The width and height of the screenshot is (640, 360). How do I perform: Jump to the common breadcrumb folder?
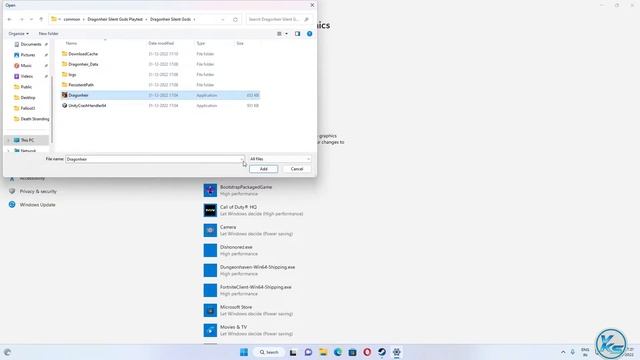tap(72, 19)
